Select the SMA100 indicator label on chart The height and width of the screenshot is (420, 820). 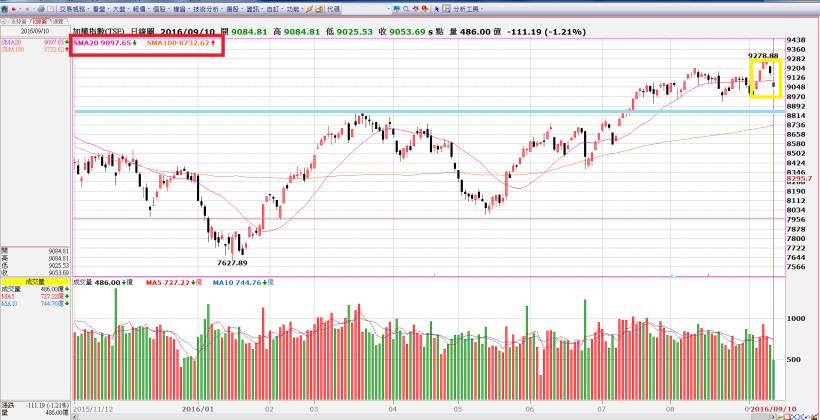(x=181, y=43)
